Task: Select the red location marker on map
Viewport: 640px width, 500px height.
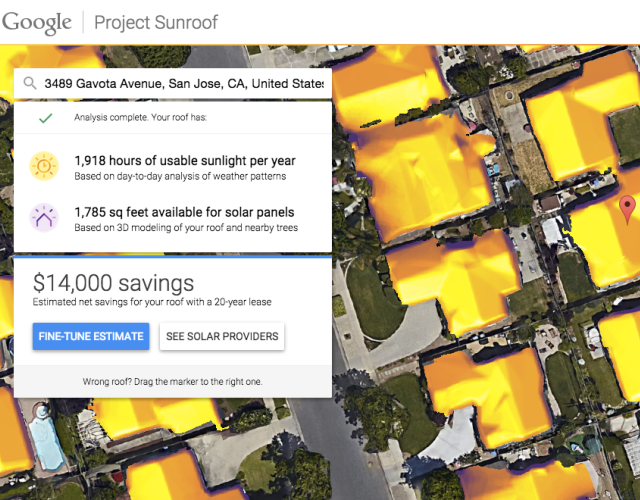Action: tap(627, 209)
